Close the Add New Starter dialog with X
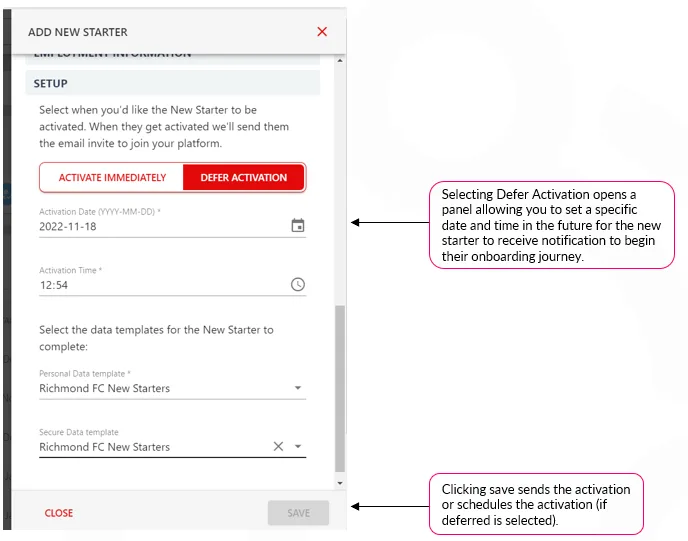The height and width of the screenshot is (541, 688). tap(322, 32)
